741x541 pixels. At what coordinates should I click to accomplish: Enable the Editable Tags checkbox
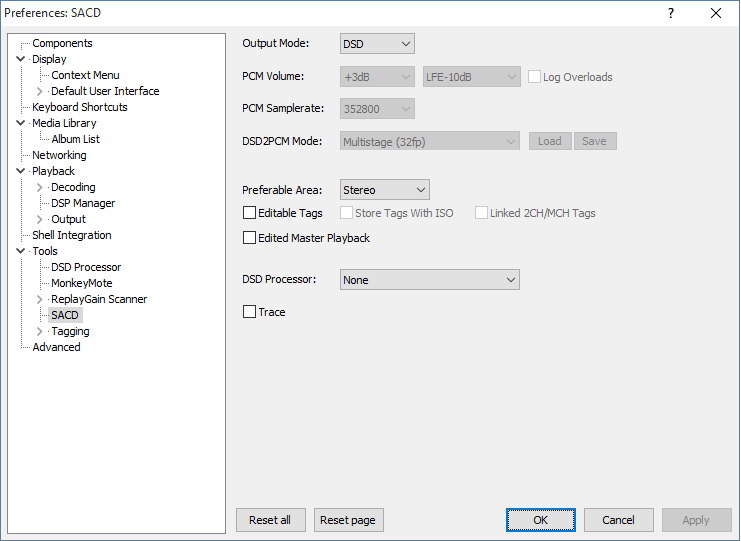point(250,213)
